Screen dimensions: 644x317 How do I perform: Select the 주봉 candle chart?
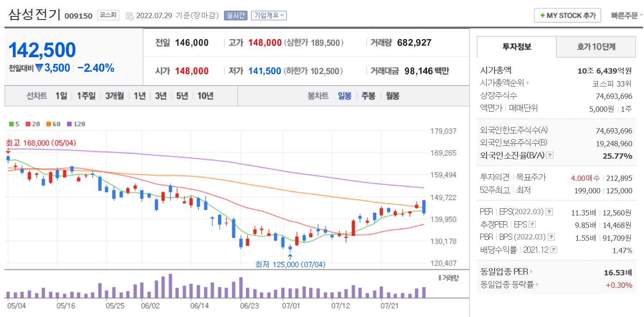point(368,96)
